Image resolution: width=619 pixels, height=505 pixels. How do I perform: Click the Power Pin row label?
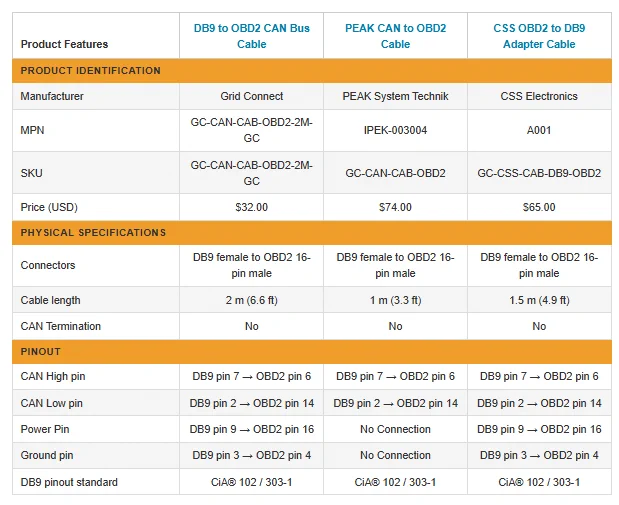pyautogui.click(x=45, y=429)
